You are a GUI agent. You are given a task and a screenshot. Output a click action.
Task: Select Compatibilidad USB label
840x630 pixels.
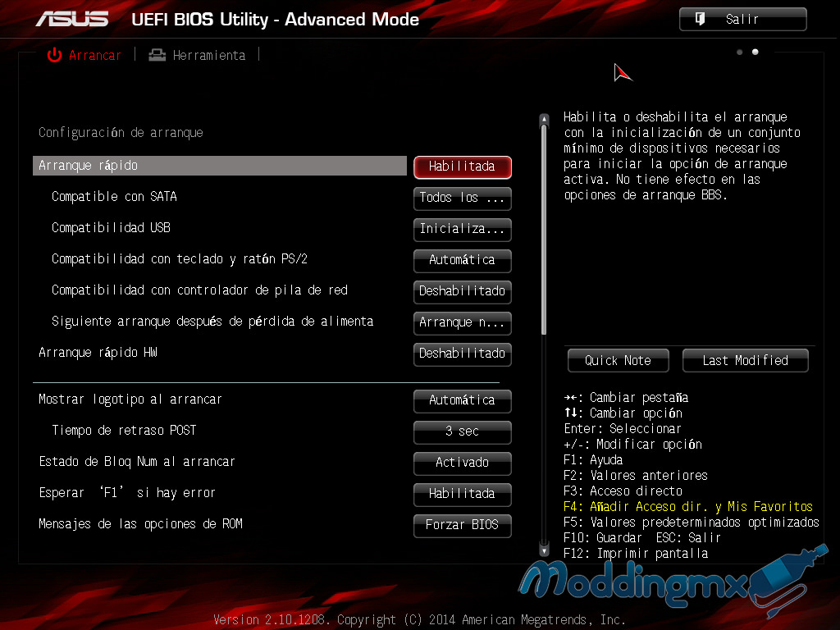coord(111,228)
